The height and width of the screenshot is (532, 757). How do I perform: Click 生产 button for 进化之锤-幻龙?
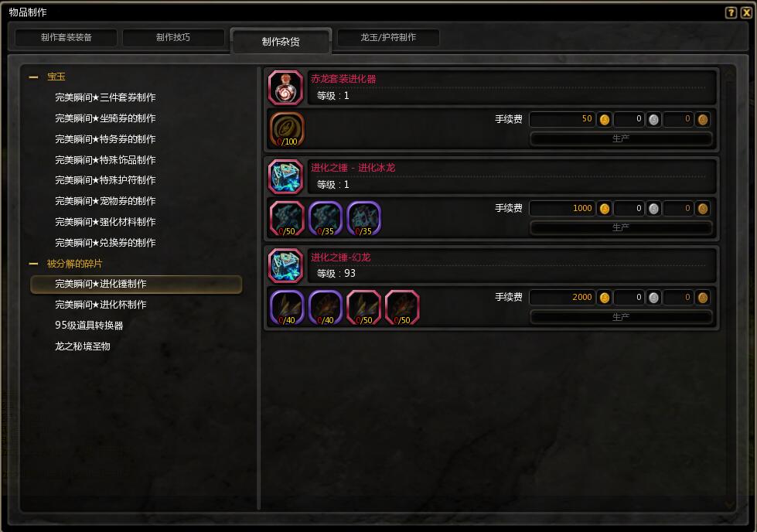[621, 317]
